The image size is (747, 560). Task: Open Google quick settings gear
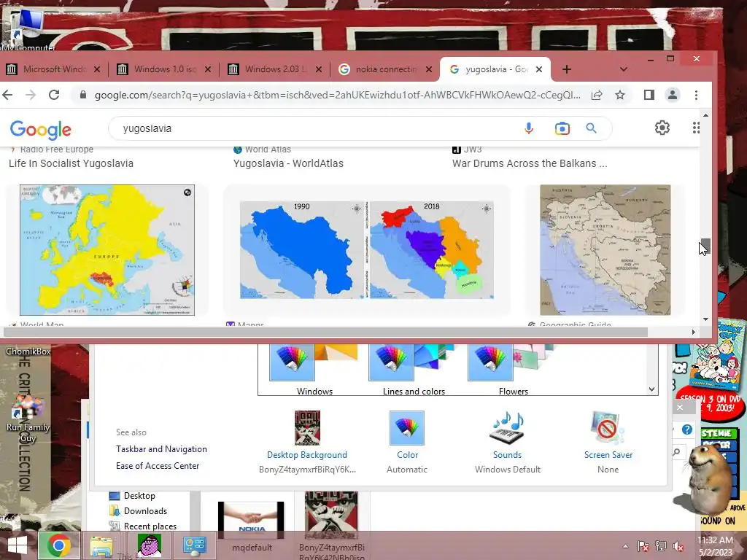tap(662, 128)
